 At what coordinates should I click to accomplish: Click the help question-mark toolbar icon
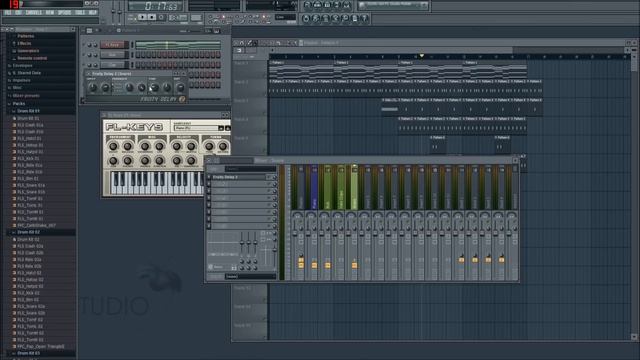tap(364, 18)
